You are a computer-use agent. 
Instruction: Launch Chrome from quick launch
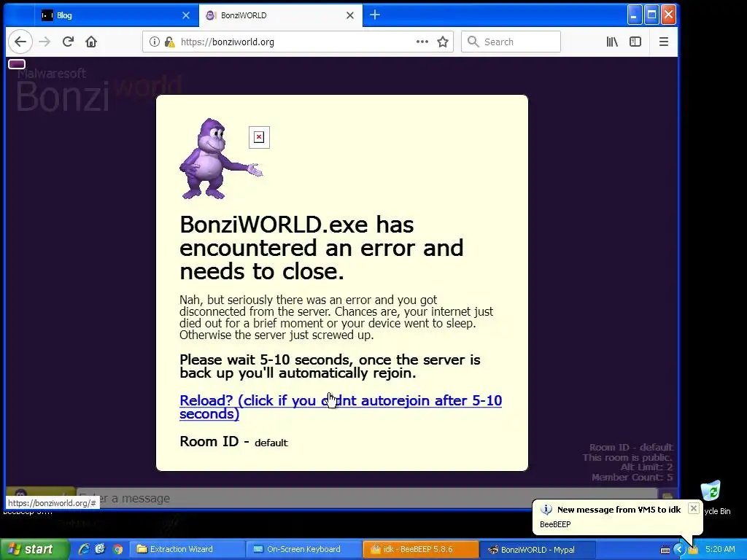click(x=117, y=549)
